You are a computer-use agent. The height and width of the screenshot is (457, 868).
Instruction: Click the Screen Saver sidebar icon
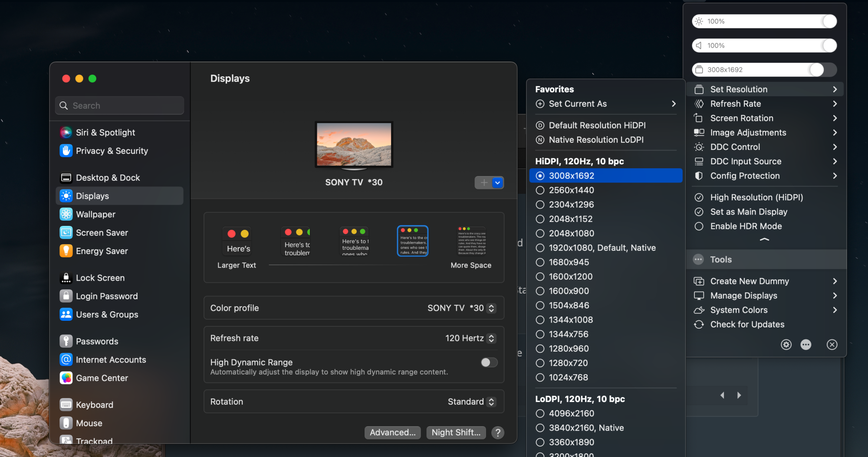click(x=66, y=232)
